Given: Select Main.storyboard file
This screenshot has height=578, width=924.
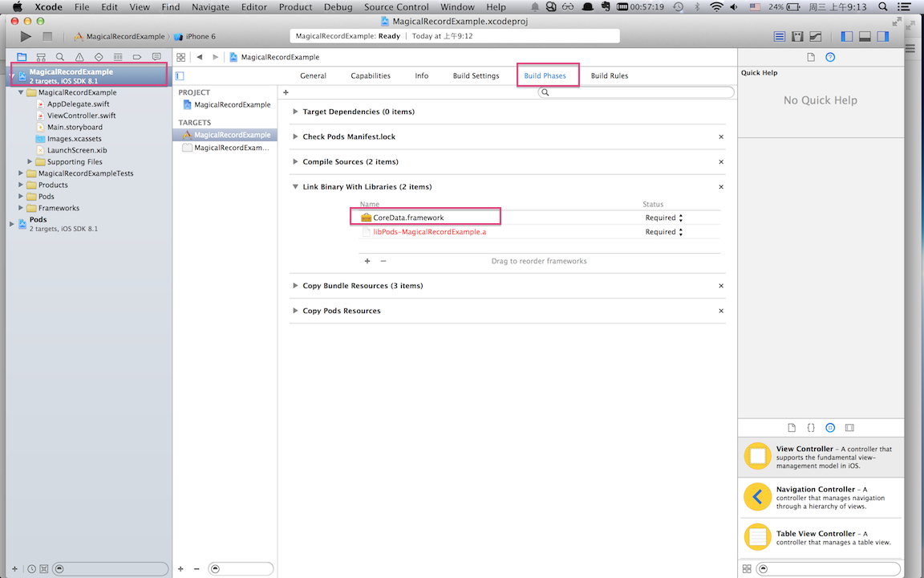Looking at the screenshot, I should point(75,127).
